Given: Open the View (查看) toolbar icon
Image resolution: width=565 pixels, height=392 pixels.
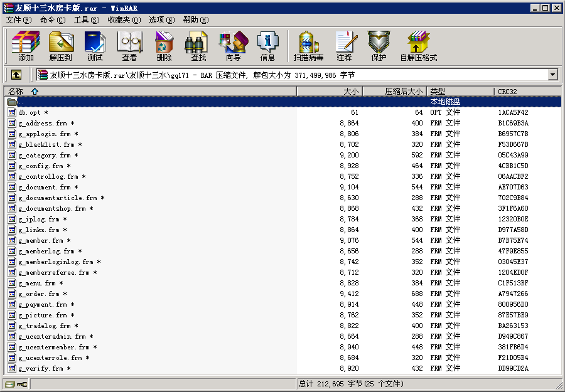Looking at the screenshot, I should pos(129,46).
